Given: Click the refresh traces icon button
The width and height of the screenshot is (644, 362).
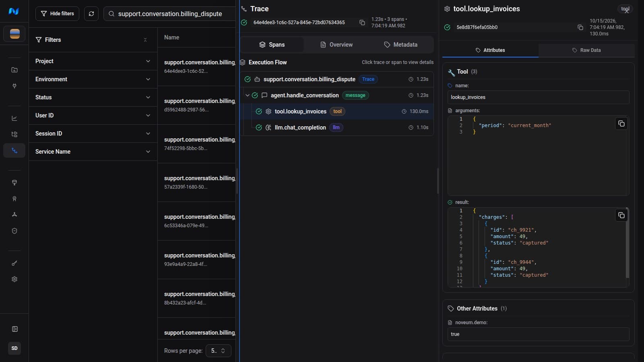Looking at the screenshot, I should coord(91,14).
